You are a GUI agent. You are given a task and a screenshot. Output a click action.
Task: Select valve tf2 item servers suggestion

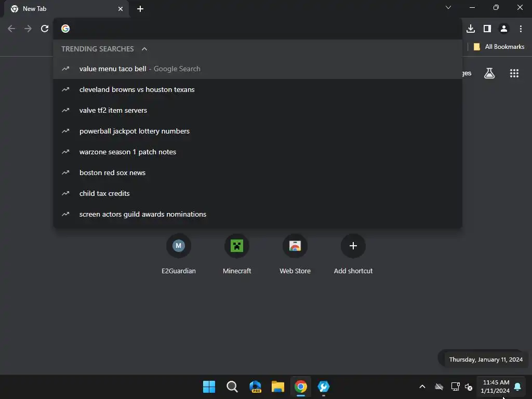tap(258, 110)
